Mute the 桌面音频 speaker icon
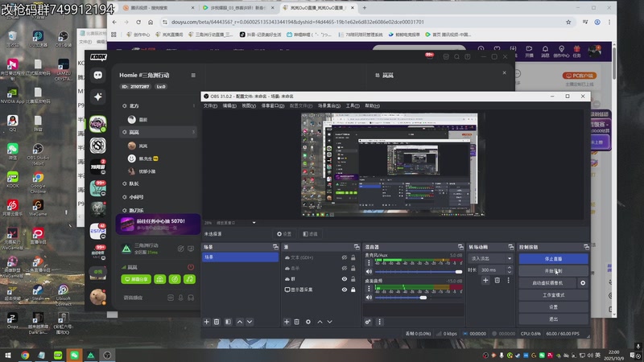The image size is (644, 362). [x=369, y=298]
